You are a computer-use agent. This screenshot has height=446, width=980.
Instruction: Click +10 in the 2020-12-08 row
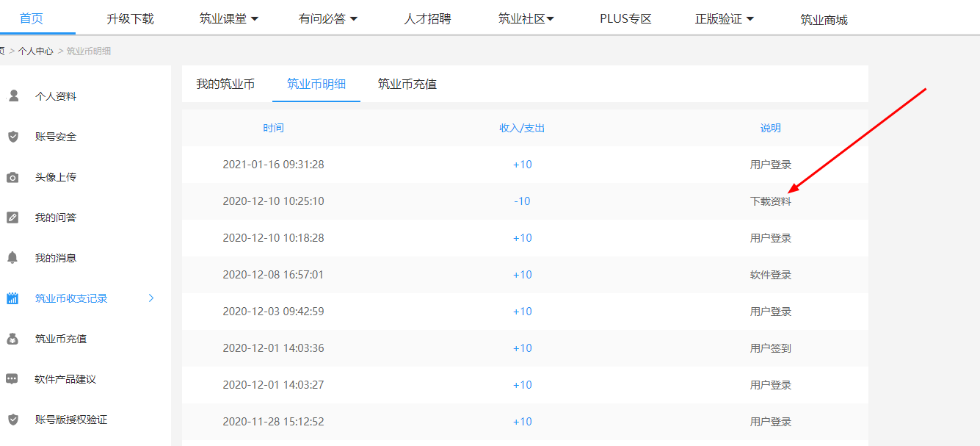[522, 275]
